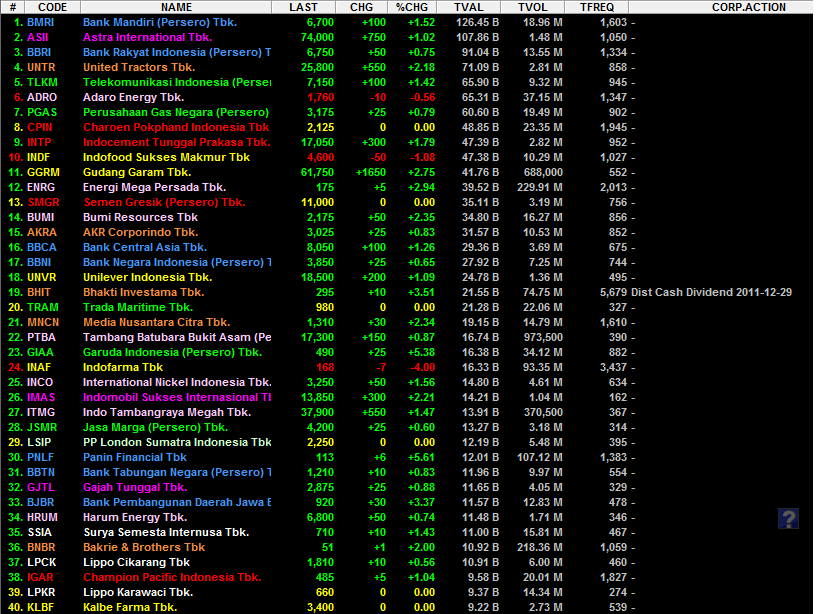Screen dimensions: 816x614
Task: Sort by the %CHG column header
Action: [x=412, y=7]
